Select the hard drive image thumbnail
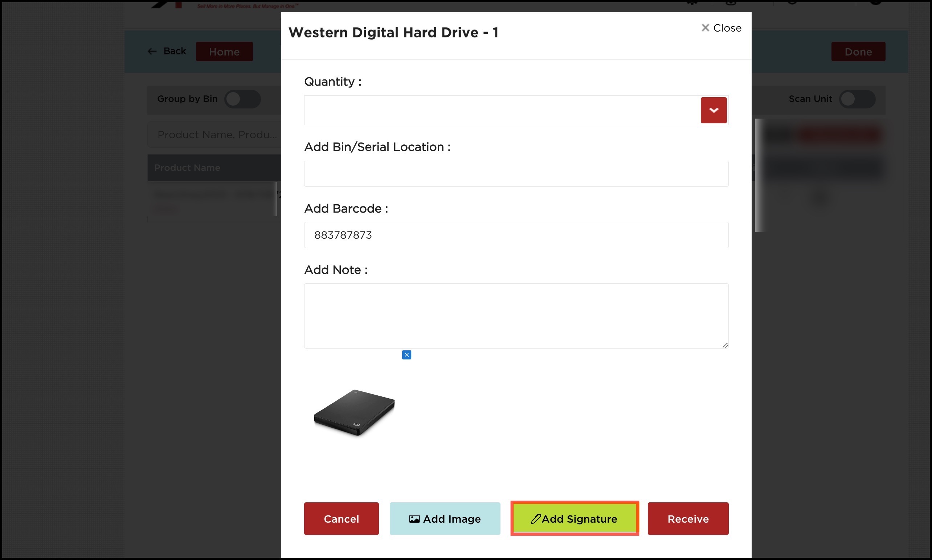This screenshot has height=560, width=932. click(354, 412)
